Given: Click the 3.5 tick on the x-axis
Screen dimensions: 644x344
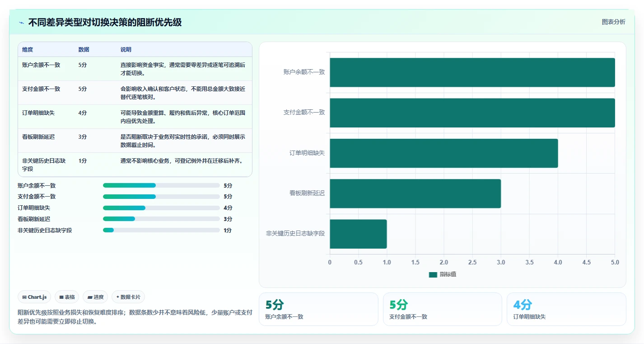Looking at the screenshot, I should click(529, 262).
